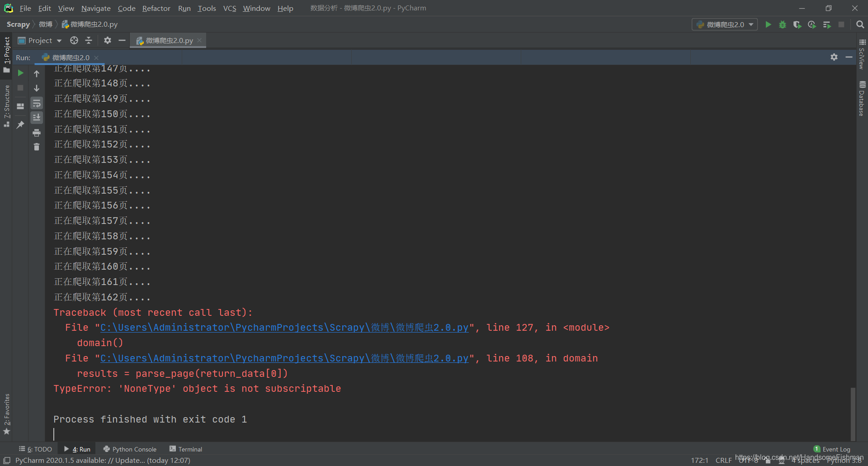Click the CRLF line separator indicator
The width and height of the screenshot is (868, 466).
click(x=723, y=460)
